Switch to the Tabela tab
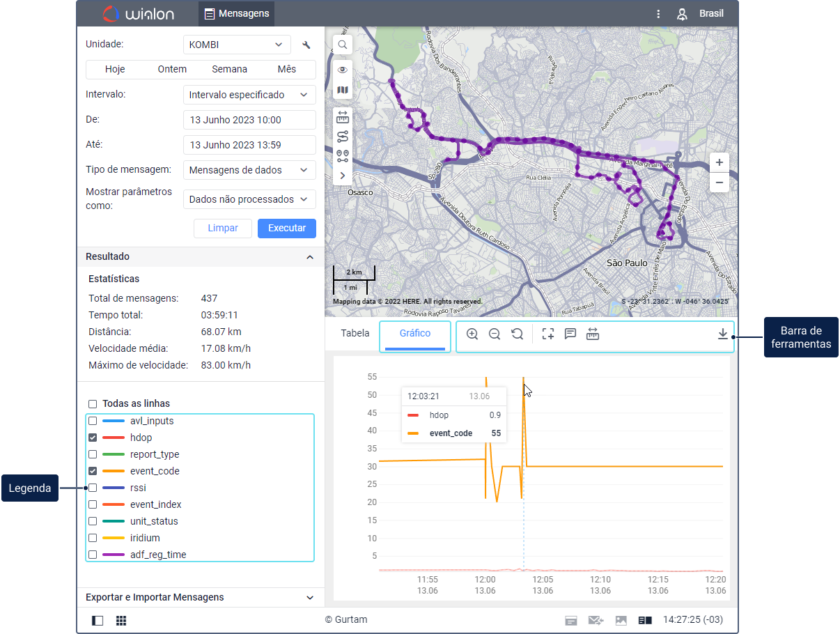This screenshot has height=634, width=840. [x=355, y=333]
